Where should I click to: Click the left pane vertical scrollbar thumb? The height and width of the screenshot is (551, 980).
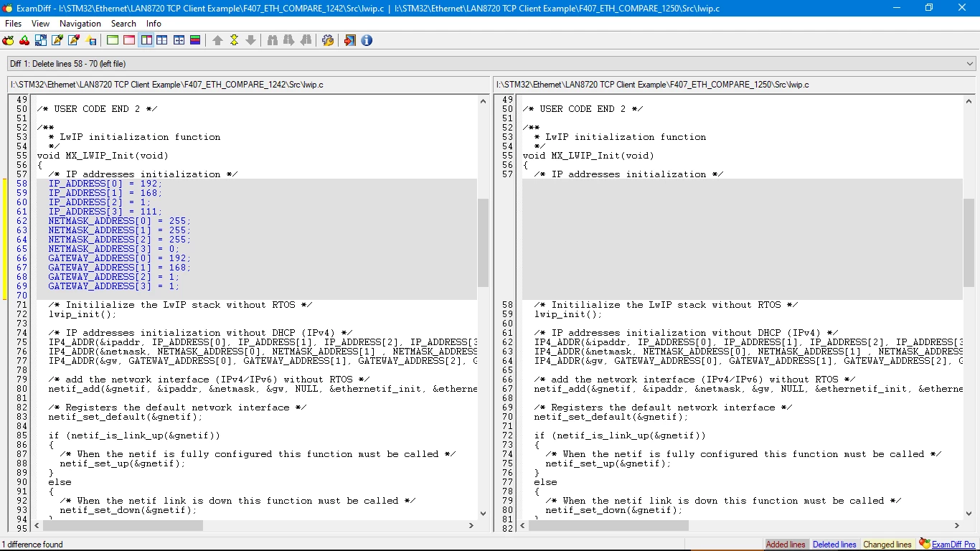pos(484,243)
